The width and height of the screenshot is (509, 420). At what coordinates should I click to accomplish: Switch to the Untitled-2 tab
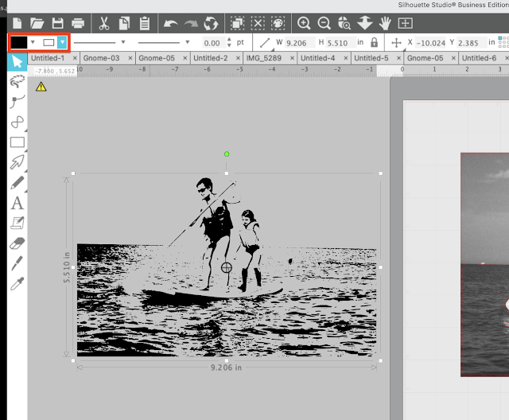(210, 58)
